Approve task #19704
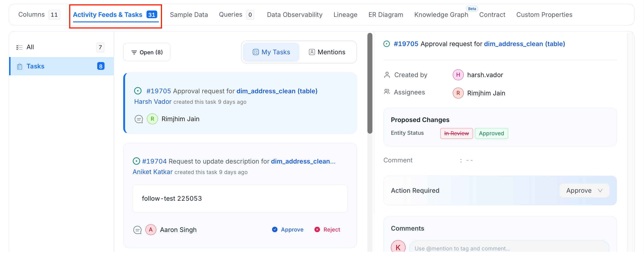The height and width of the screenshot is (255, 644). coord(288,229)
